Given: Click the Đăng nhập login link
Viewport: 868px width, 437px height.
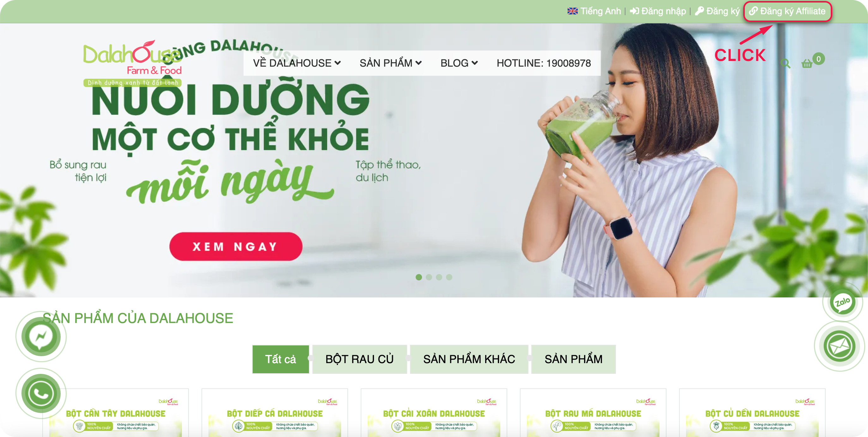Looking at the screenshot, I should [x=658, y=11].
